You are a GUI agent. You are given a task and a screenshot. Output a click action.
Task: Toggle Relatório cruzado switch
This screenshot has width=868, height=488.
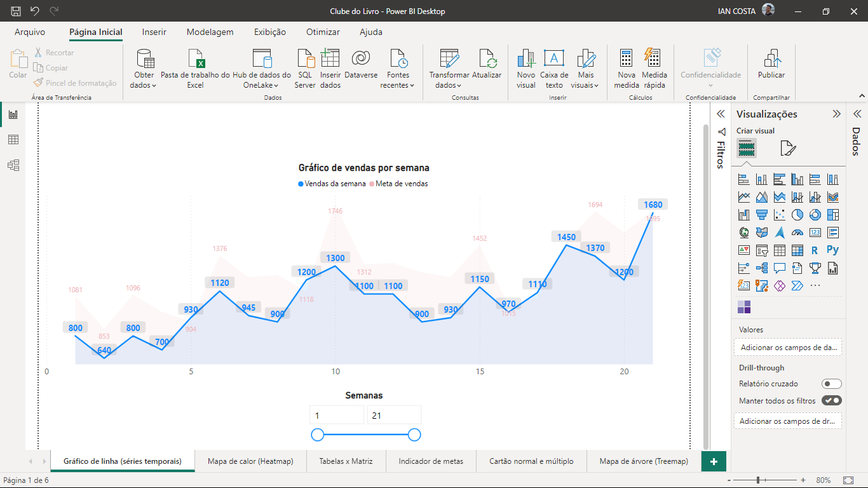coord(832,384)
